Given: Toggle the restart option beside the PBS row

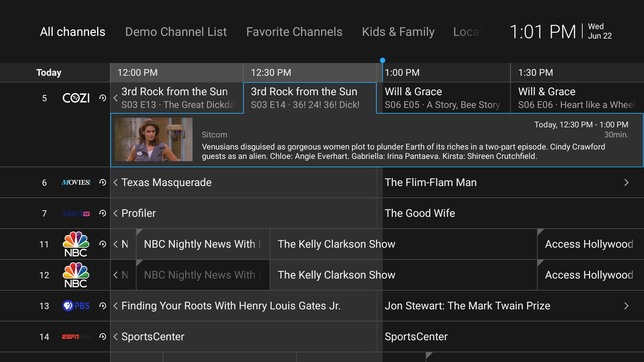Looking at the screenshot, I should (x=102, y=306).
